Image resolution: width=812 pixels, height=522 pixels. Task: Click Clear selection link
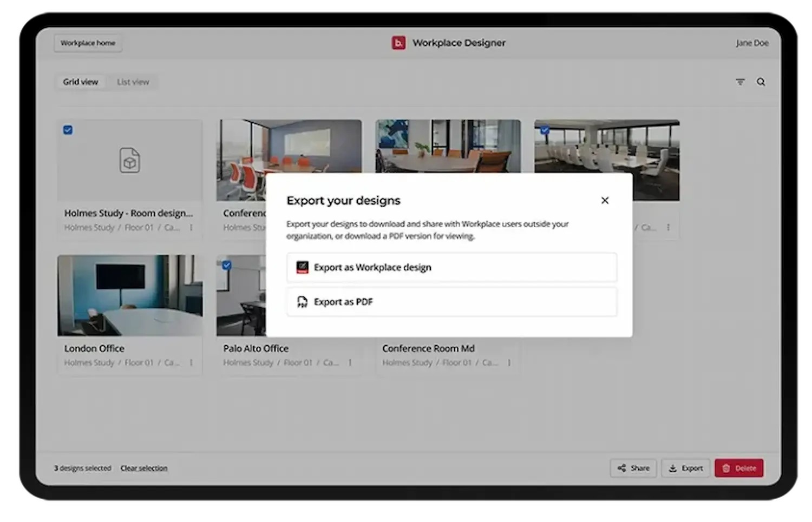pyautogui.click(x=144, y=468)
